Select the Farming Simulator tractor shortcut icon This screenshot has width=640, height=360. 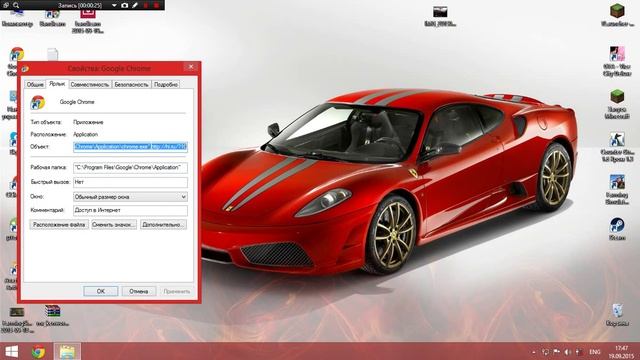[617, 182]
